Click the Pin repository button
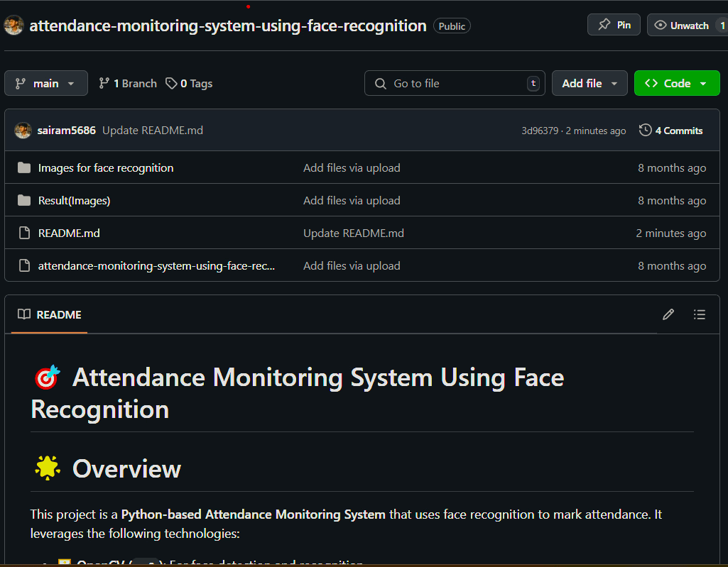 (614, 25)
